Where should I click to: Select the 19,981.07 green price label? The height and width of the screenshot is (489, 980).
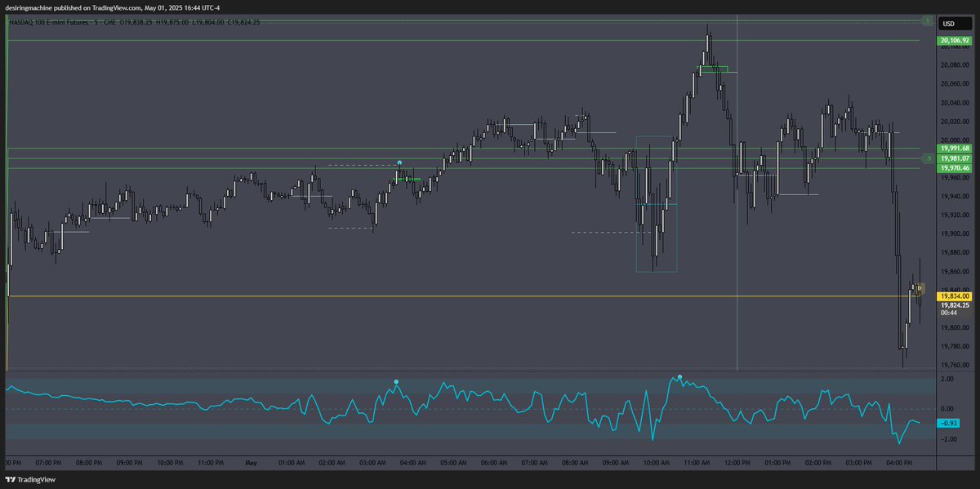pyautogui.click(x=955, y=158)
